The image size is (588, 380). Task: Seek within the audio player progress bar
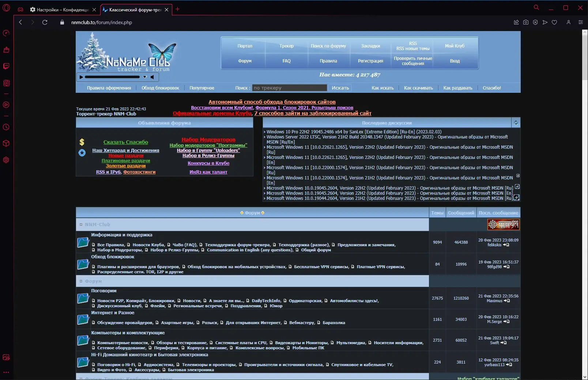coord(112,77)
